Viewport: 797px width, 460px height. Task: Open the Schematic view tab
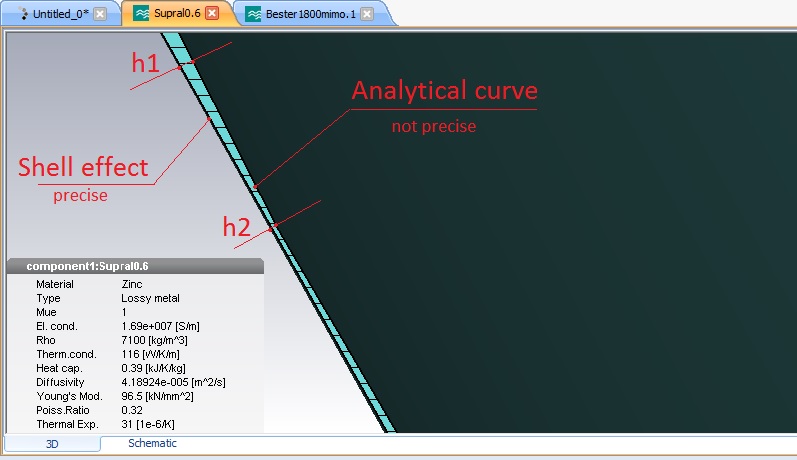pos(152,443)
